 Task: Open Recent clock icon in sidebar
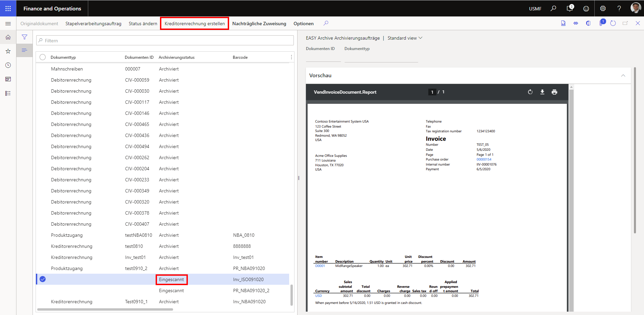coord(8,65)
